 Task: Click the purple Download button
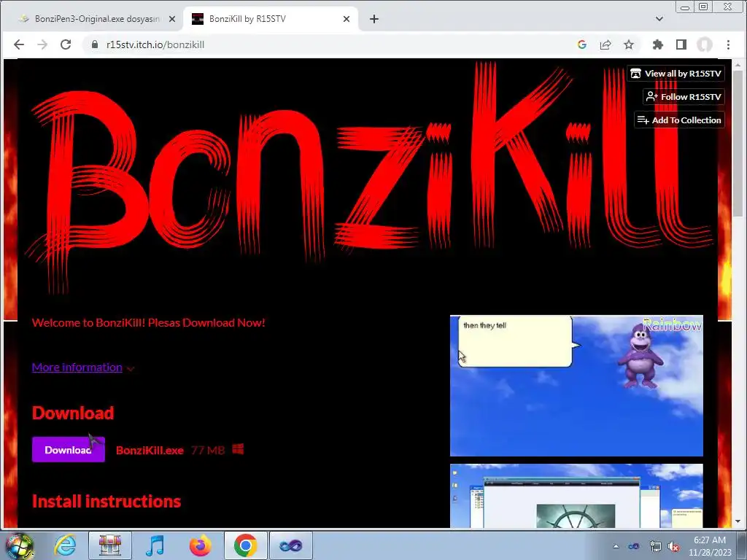[68, 449]
